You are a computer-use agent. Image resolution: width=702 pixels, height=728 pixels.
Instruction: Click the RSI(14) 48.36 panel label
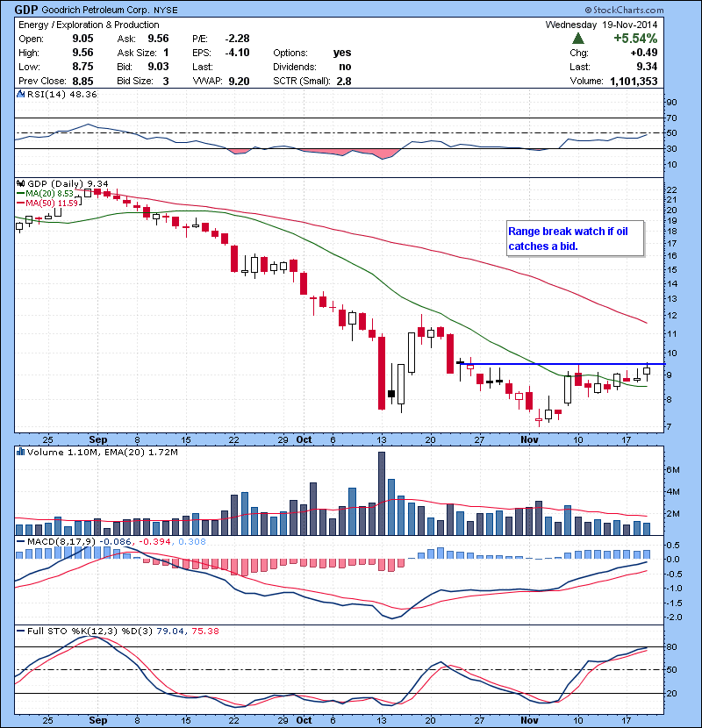62,94
